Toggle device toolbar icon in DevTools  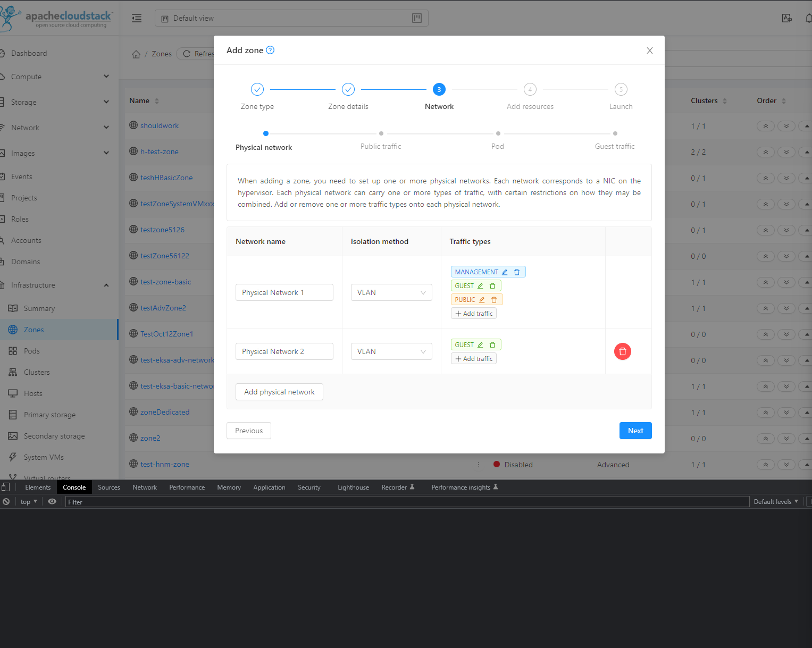point(5,487)
